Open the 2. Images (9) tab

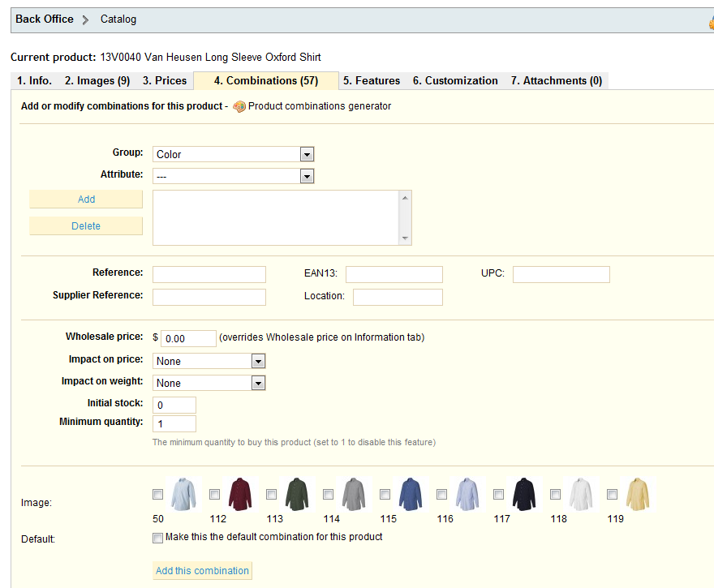(97, 80)
